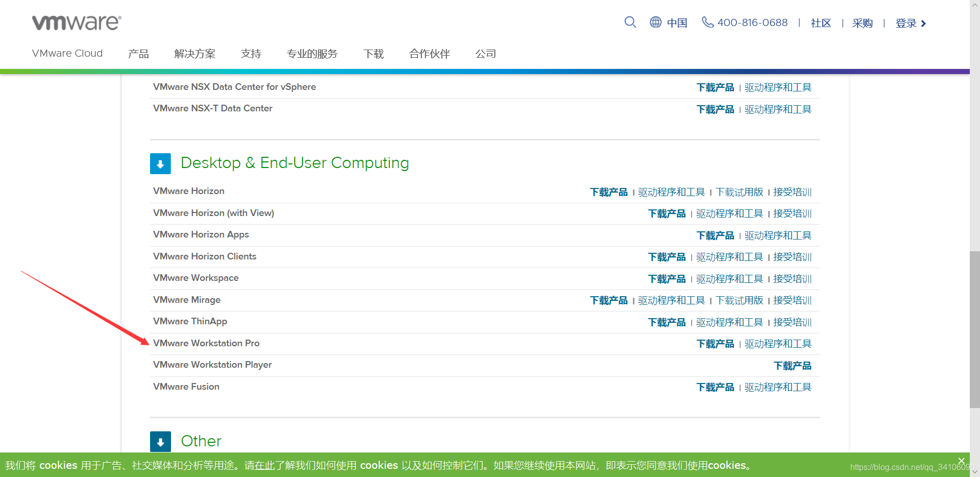Image resolution: width=980 pixels, height=477 pixels.
Task: Click 下载产品 for VMware NSX-T Data Center
Action: [715, 109]
